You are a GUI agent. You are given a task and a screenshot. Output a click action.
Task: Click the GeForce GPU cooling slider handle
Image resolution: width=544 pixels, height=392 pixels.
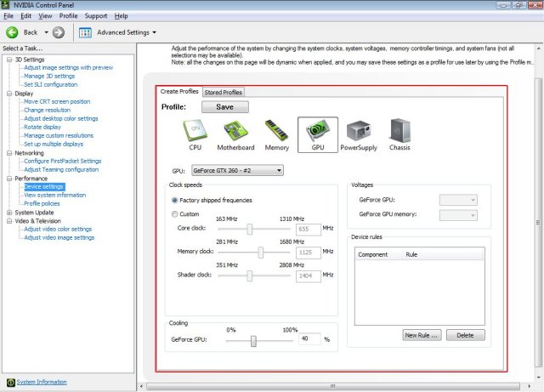click(x=253, y=341)
